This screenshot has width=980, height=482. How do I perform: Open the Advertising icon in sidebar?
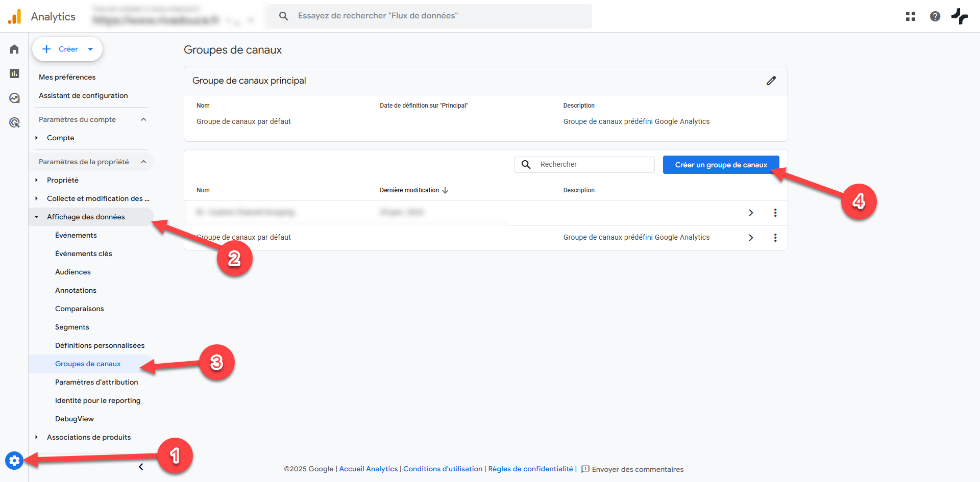click(14, 122)
